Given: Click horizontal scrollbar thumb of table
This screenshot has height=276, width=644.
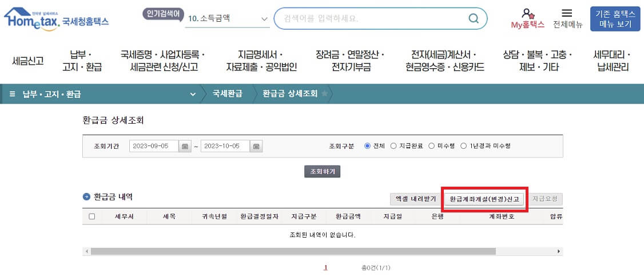Looking at the screenshot, I should (x=293, y=251).
